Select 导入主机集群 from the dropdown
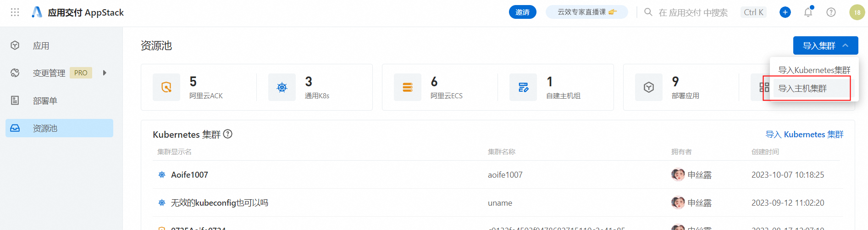This screenshot has width=868, height=230. 802,89
